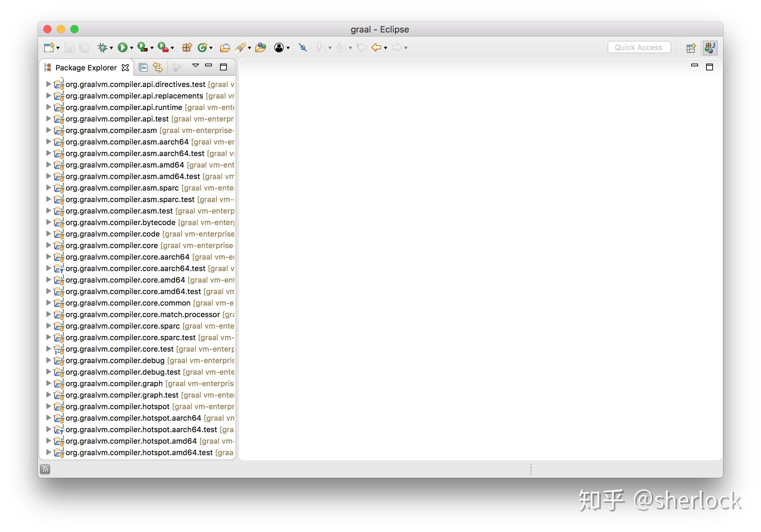Open the Run button dropdown arrow
This screenshot has width=761, height=532.
132,48
